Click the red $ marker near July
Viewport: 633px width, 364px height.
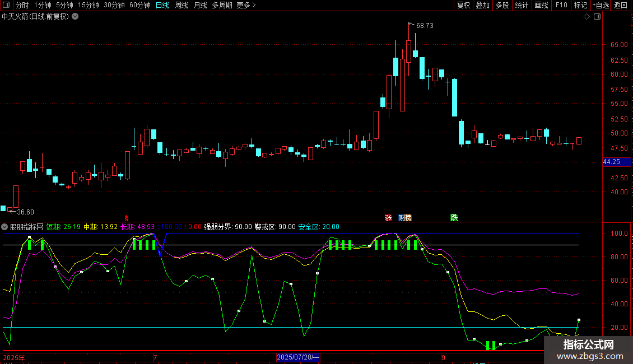coord(127,217)
